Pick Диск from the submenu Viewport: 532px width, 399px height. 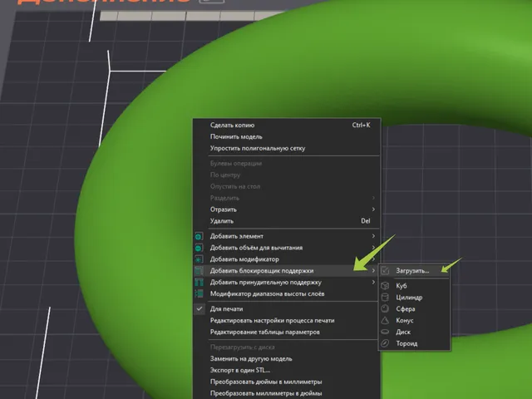click(414, 332)
